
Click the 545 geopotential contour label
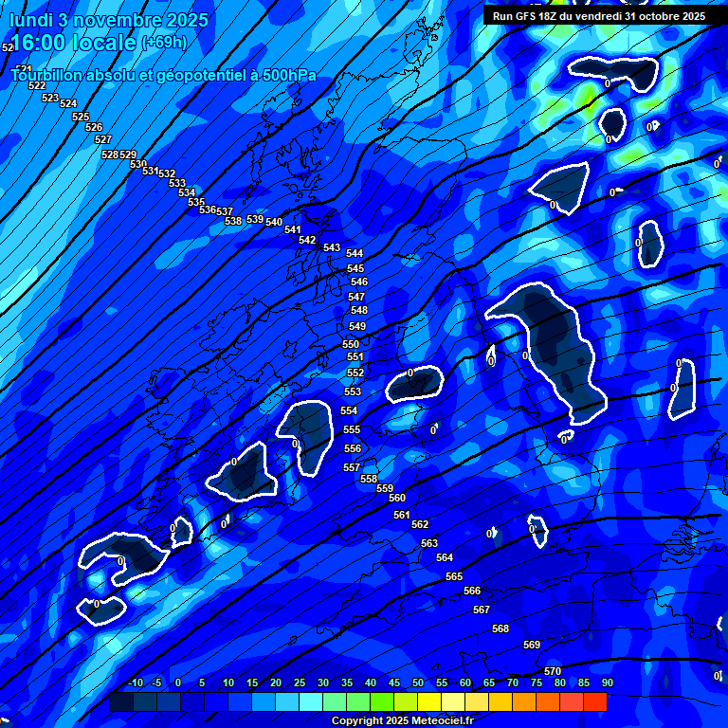coord(355,268)
